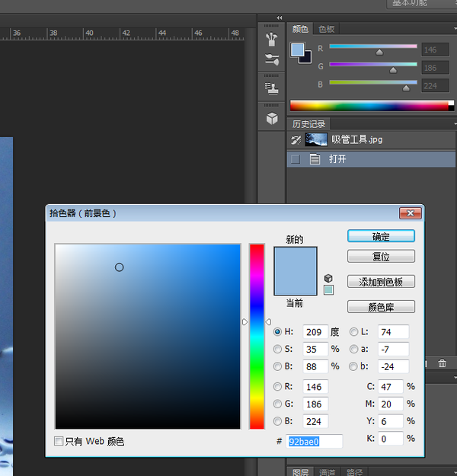Open the 3D cube panel icon

tap(272, 119)
